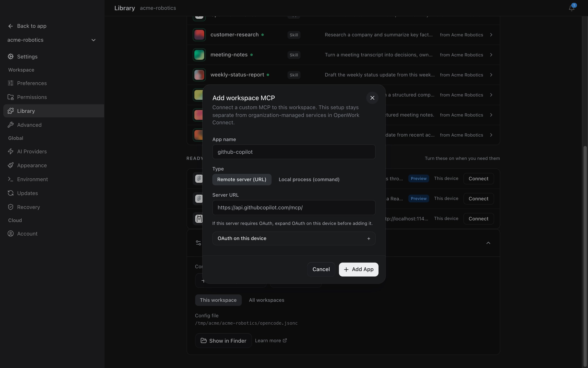This screenshot has width=588, height=368.
Task: Click the Recovery shield icon
Action: tap(10, 207)
